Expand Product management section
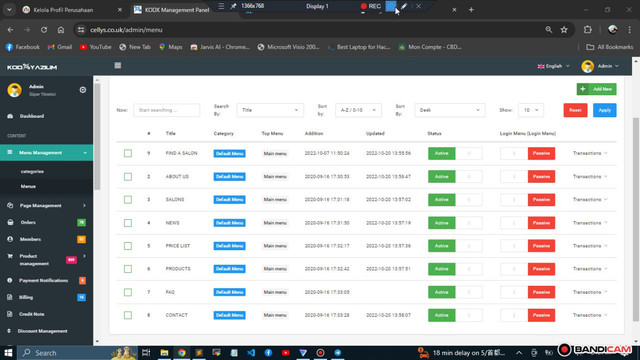 click(47, 260)
